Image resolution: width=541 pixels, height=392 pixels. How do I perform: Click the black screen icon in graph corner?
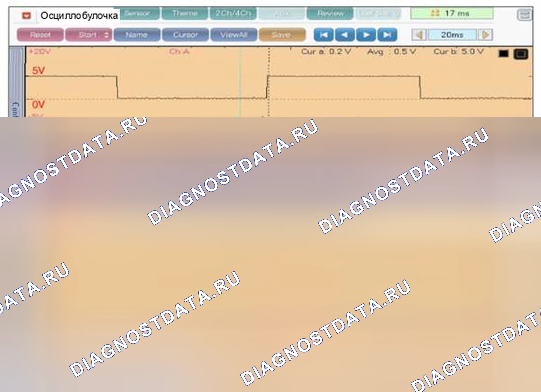coord(521,54)
